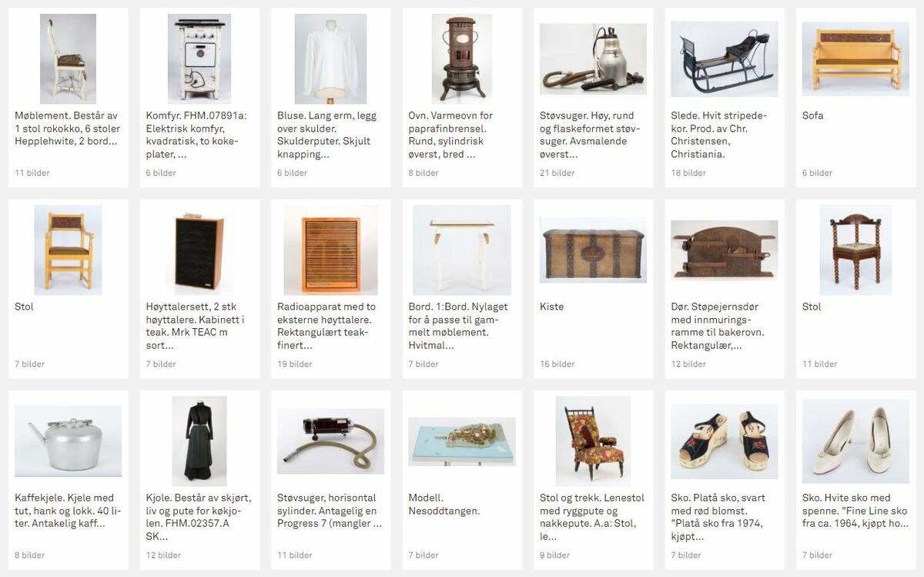Select the white Bluse long-sleeve photo

tap(330, 59)
